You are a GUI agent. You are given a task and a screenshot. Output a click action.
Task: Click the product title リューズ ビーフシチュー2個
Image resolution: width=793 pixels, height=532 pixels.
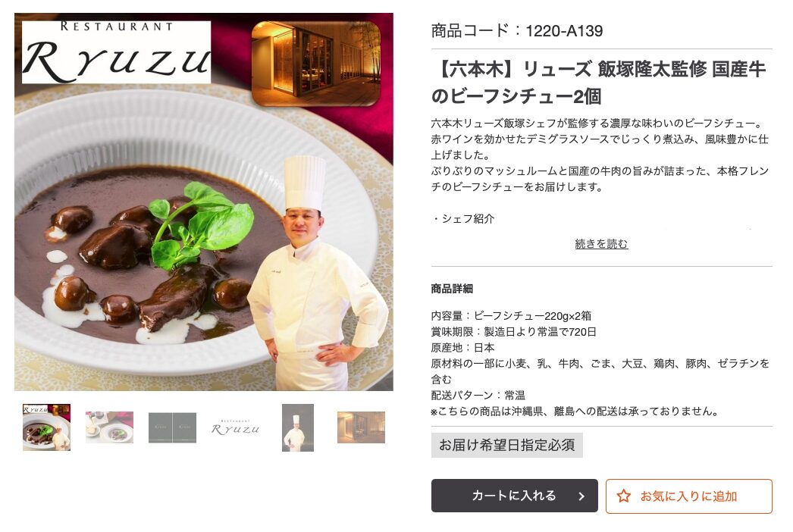[x=599, y=82]
